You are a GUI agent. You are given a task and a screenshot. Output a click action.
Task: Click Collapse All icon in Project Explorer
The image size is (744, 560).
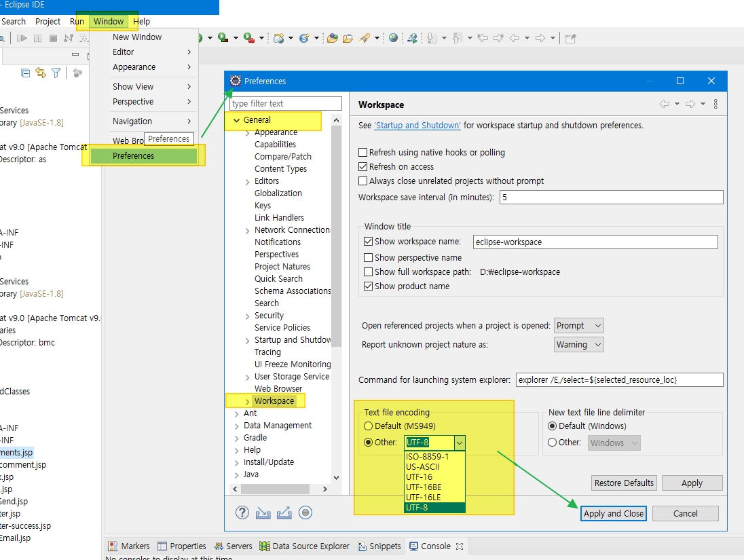[26, 73]
